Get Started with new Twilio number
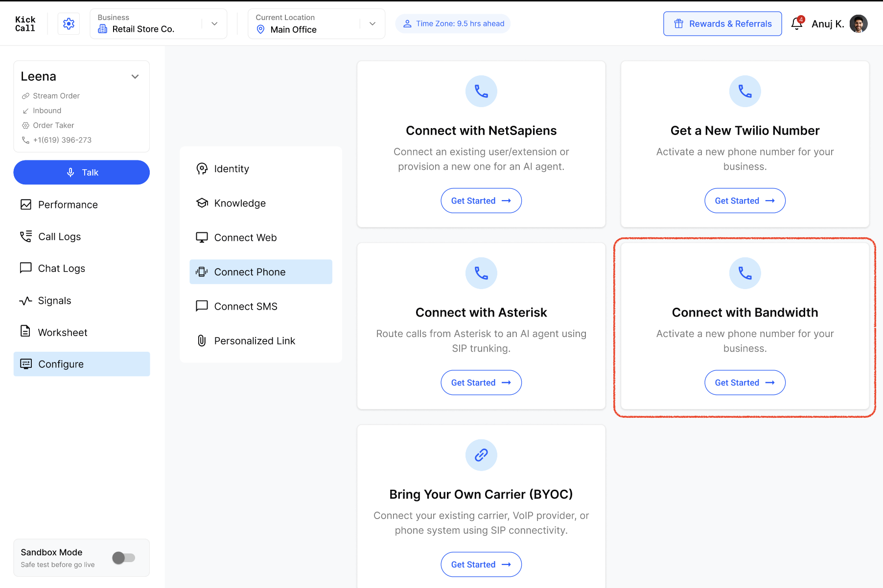 (745, 201)
